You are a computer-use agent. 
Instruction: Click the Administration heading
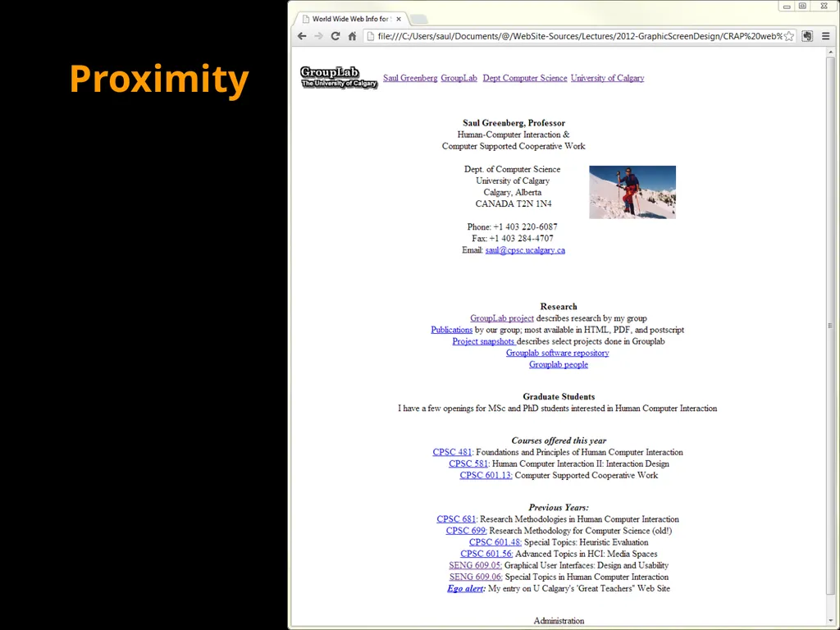point(559,620)
